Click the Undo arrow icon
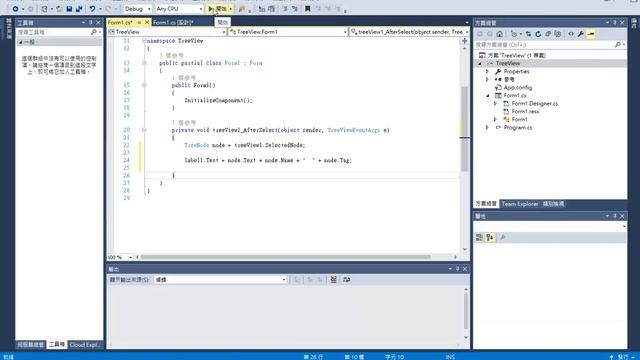This screenshot has width=640, height=360. coord(92,9)
